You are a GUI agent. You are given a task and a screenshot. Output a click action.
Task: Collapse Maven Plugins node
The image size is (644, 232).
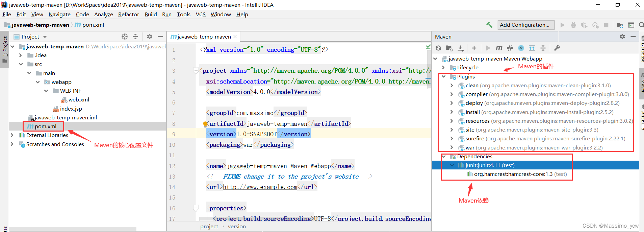[443, 77]
